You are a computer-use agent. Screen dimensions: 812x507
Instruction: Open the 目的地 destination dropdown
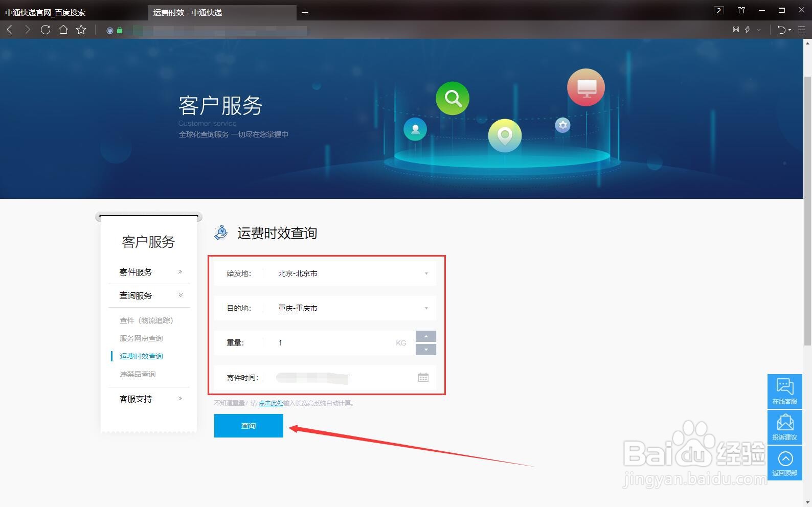[x=325, y=308]
